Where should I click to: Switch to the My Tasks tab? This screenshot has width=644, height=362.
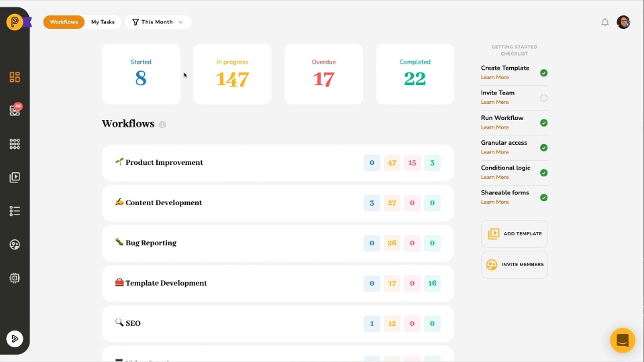click(103, 22)
